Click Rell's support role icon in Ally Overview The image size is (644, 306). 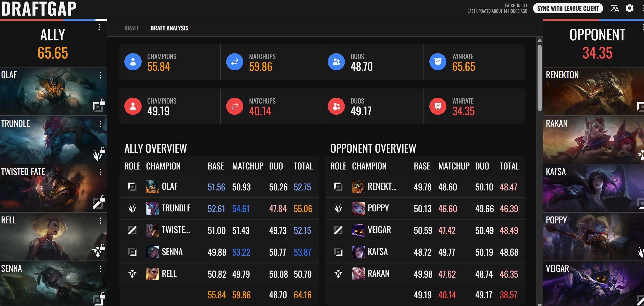(132, 274)
